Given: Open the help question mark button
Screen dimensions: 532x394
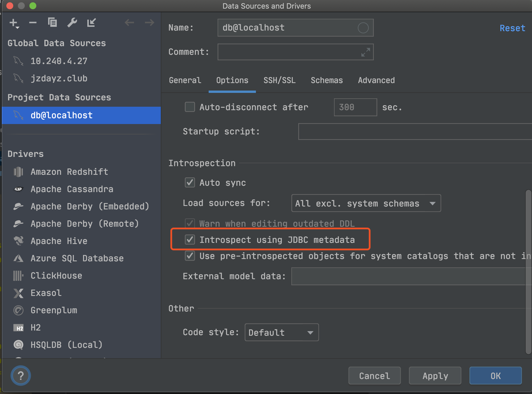Looking at the screenshot, I should [21, 376].
